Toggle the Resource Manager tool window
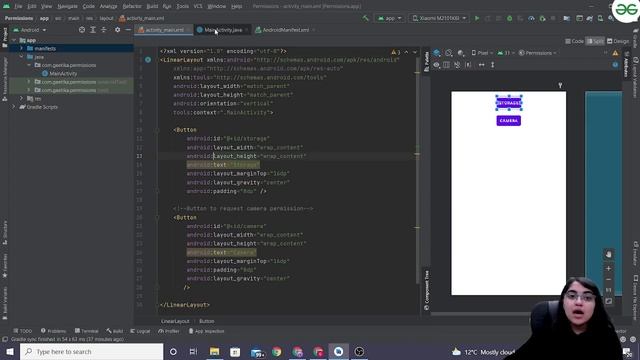 click(x=5, y=79)
